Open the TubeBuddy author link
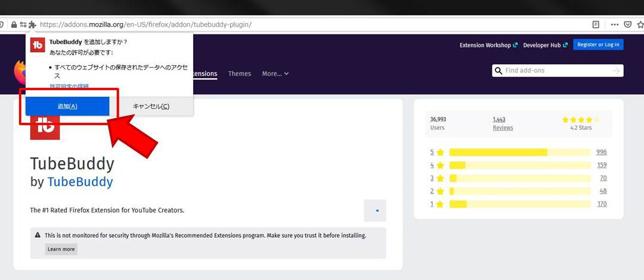The image size is (644, 280). (x=80, y=182)
